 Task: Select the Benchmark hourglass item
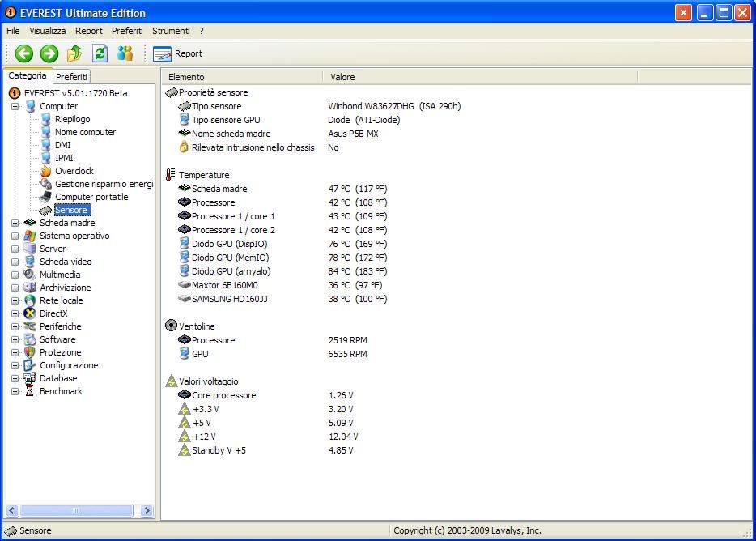click(61, 391)
